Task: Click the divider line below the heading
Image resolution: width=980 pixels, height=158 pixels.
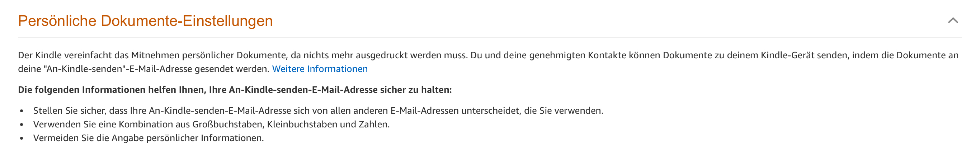Action: [x=490, y=38]
